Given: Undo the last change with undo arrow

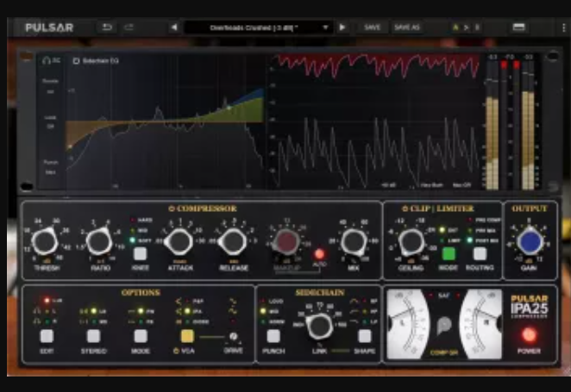Looking at the screenshot, I should (107, 28).
